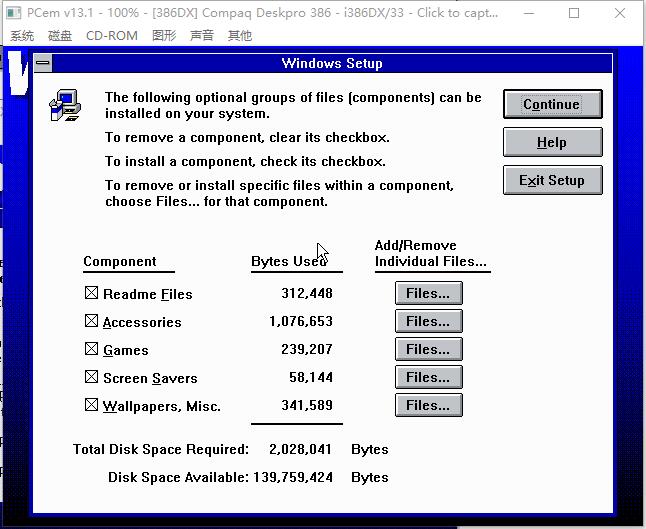
Task: Open Files... for Readme Files
Action: 428,293
